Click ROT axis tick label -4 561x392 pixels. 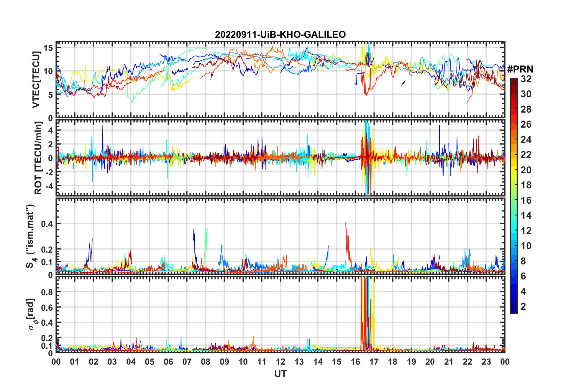(49, 186)
